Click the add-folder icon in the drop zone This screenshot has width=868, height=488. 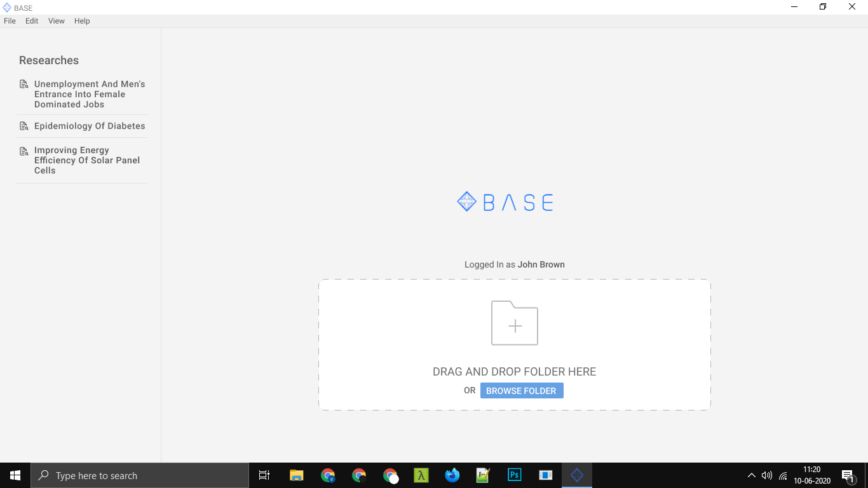click(515, 323)
